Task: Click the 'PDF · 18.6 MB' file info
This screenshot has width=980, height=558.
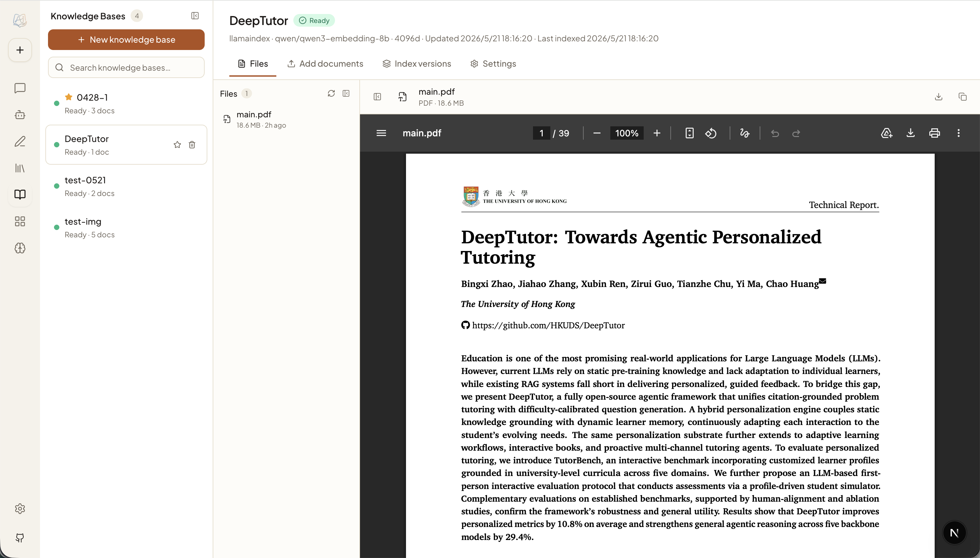Action: [441, 103]
